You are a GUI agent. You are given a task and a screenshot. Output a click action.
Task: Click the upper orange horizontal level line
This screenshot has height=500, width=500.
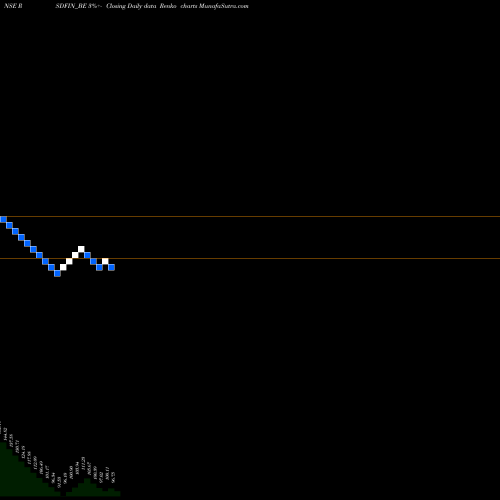(250, 217)
